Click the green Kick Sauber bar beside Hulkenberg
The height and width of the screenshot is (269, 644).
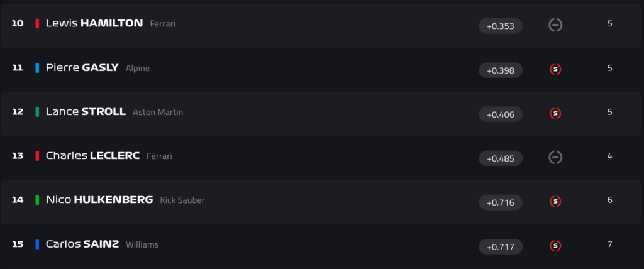tap(38, 200)
